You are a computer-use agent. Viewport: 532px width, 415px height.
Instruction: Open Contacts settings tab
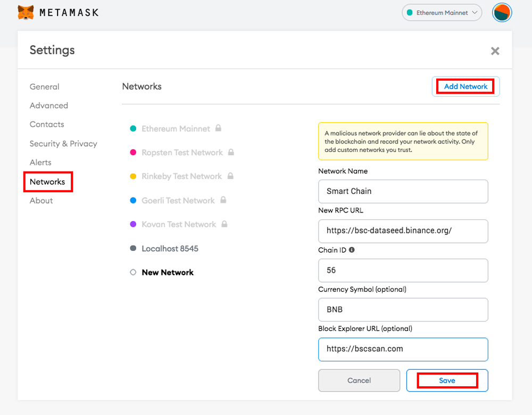47,124
